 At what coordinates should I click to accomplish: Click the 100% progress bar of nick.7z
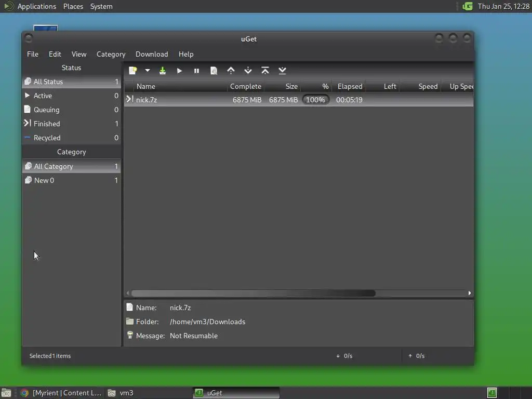coord(315,100)
